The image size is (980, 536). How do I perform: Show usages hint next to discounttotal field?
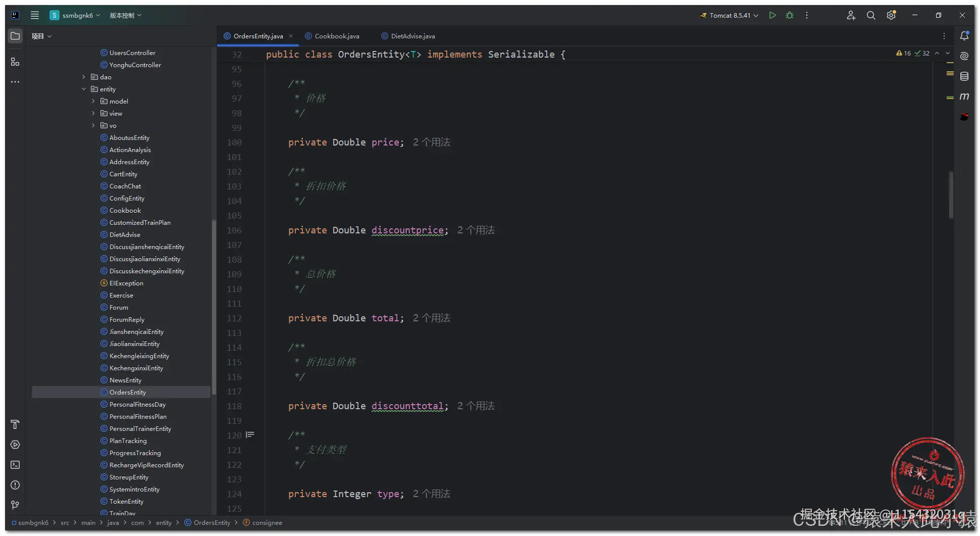click(x=476, y=406)
